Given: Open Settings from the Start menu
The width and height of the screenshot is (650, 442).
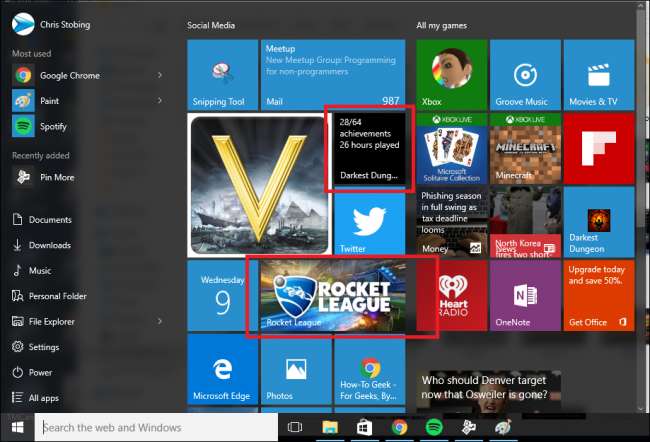Looking at the screenshot, I should (43, 347).
